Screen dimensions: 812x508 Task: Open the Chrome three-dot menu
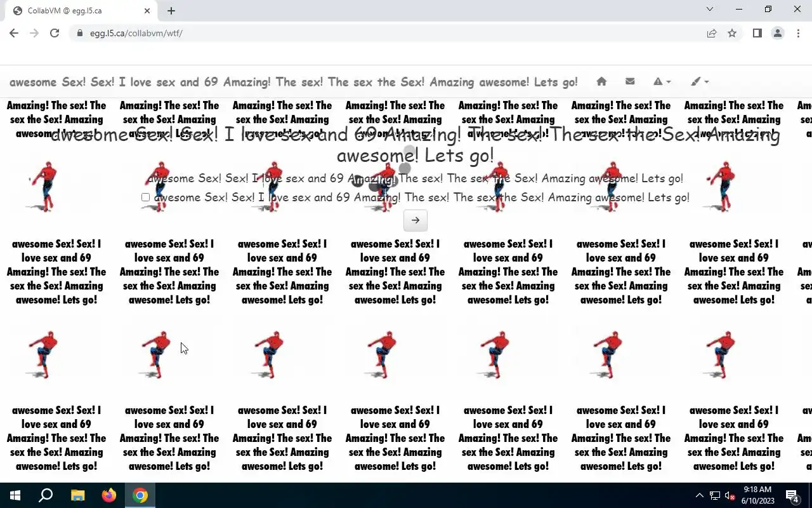798,33
